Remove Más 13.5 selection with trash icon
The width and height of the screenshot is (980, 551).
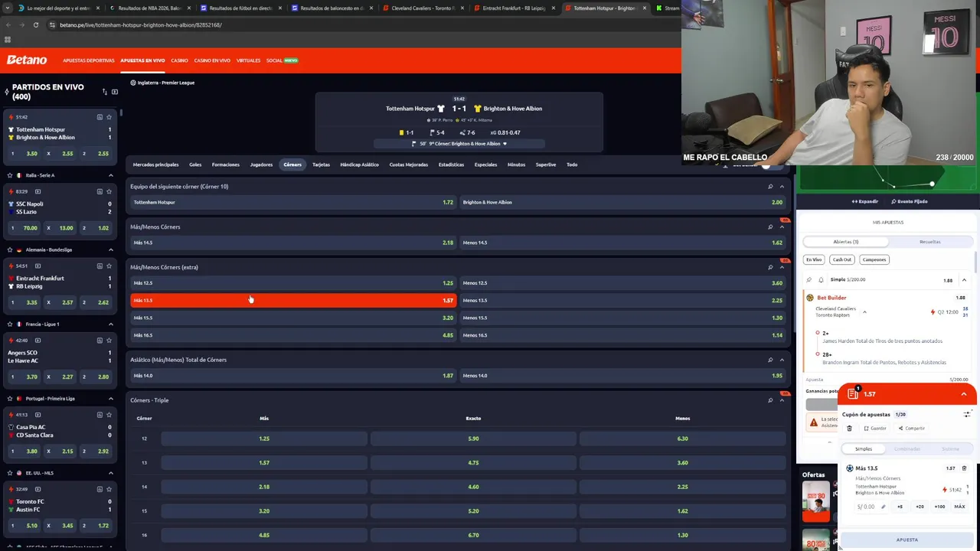tap(964, 468)
